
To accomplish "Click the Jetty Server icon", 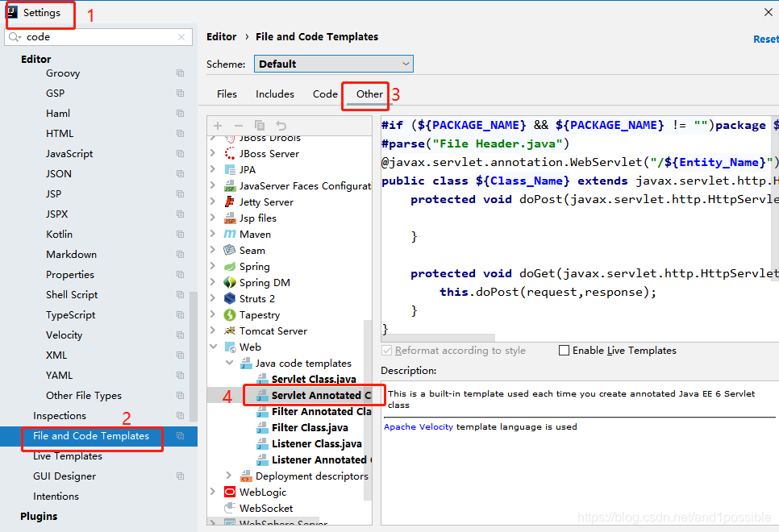I will click(230, 202).
